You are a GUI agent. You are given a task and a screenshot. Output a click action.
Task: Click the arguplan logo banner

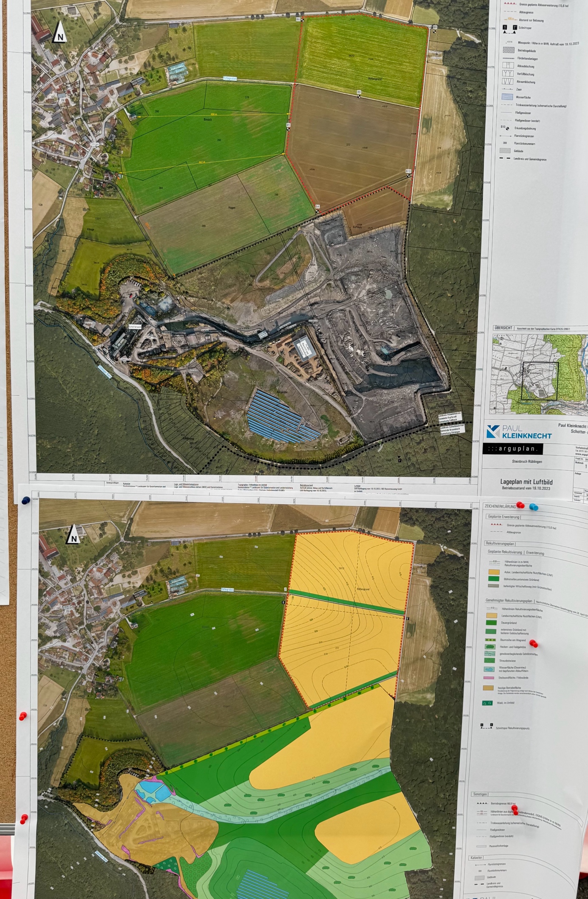[513, 449]
